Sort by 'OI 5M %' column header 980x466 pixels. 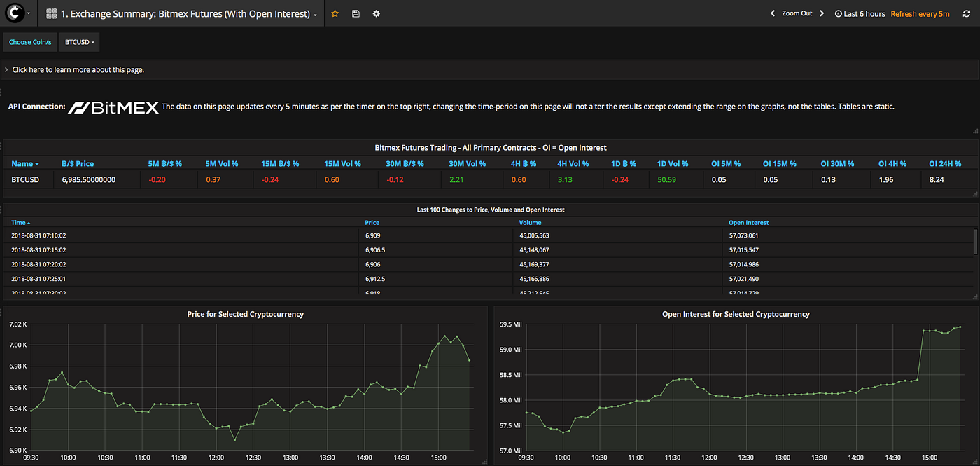tap(726, 163)
